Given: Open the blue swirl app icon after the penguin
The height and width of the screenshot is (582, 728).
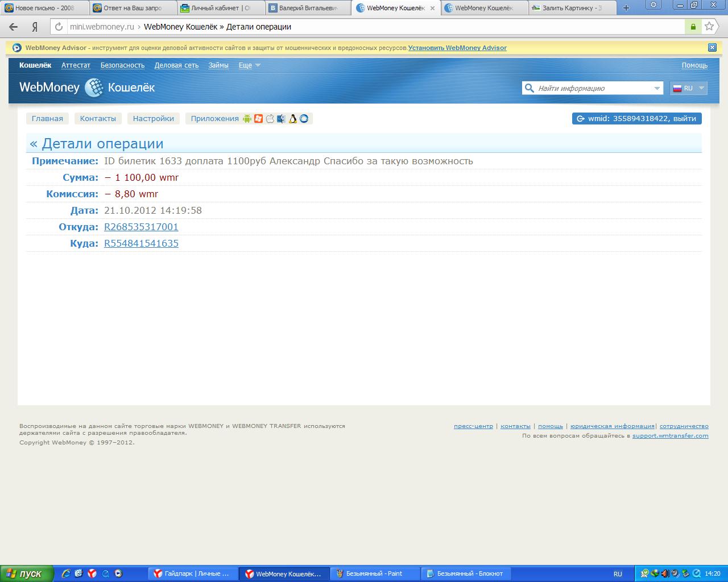Looking at the screenshot, I should [x=304, y=119].
